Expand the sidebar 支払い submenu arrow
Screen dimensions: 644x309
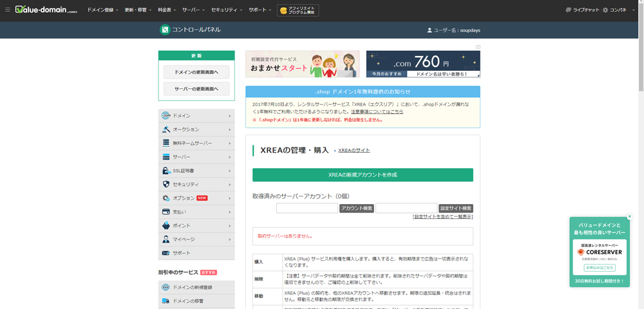coord(230,212)
